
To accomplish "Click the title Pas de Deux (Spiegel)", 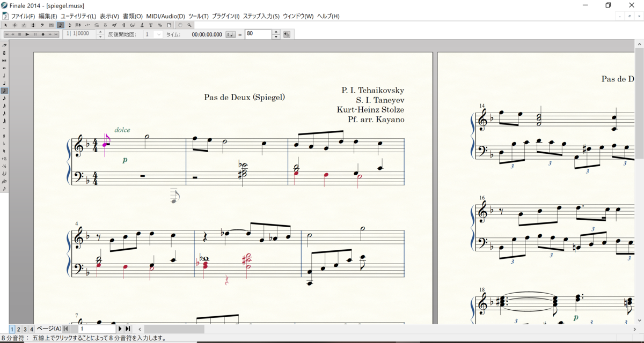I will [244, 97].
